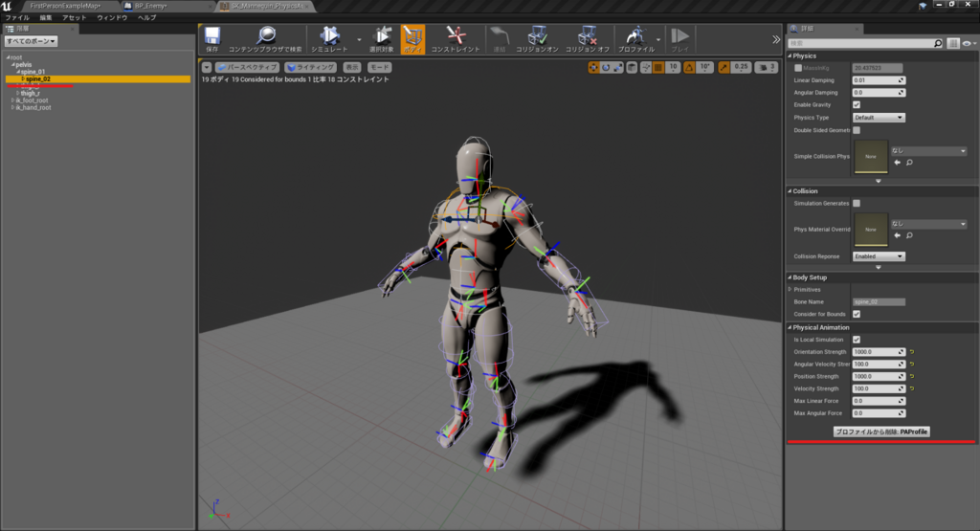The height and width of the screenshot is (531, 980).
Task: Collapse the root bone tree node
Action: (8, 57)
